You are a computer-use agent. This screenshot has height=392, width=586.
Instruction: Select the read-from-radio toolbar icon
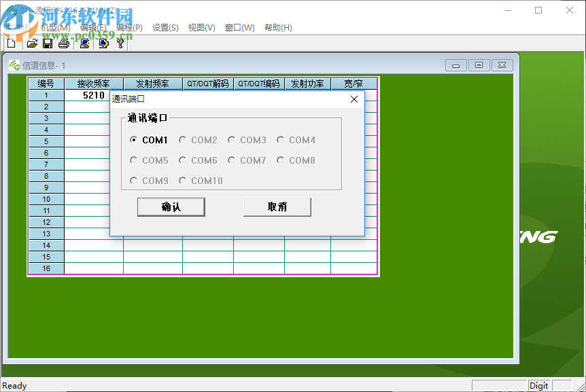coord(84,43)
